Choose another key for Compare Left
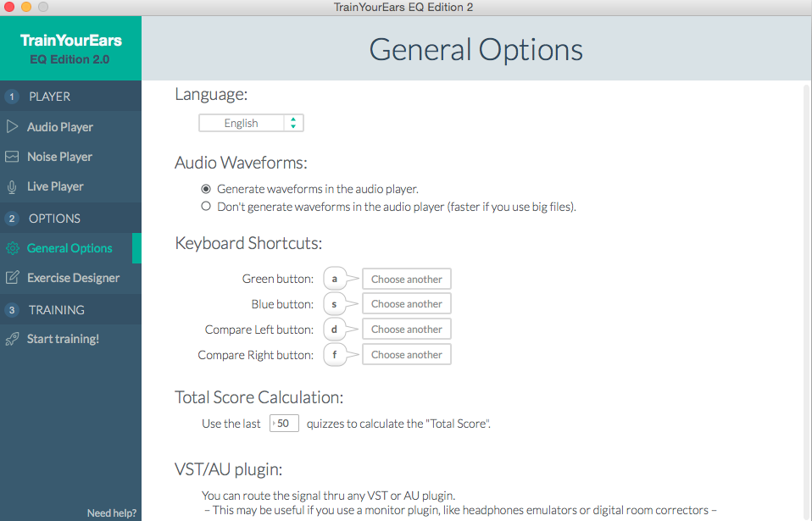812x521 pixels. coord(406,330)
